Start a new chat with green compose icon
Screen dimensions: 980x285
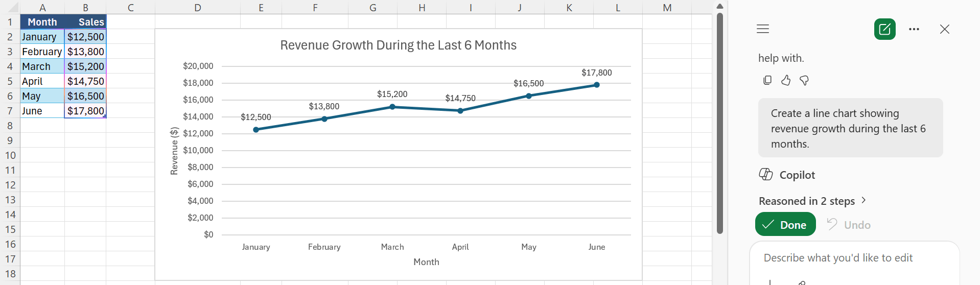[885, 29]
